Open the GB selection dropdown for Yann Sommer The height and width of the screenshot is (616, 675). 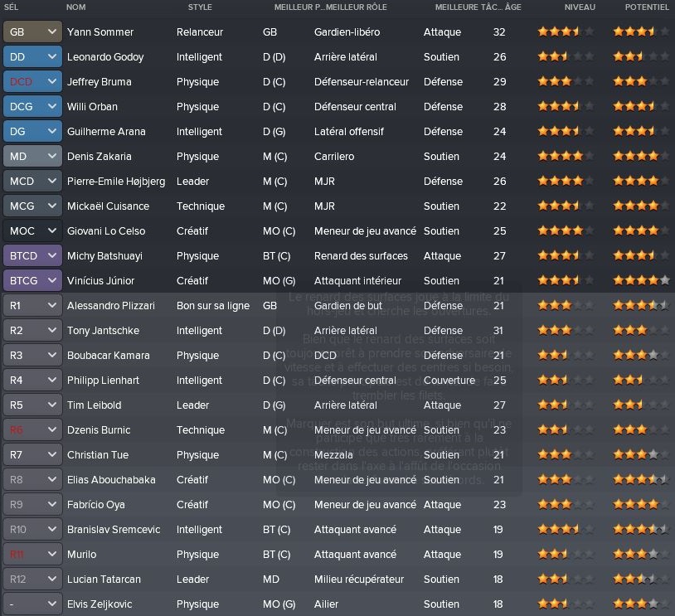point(32,32)
